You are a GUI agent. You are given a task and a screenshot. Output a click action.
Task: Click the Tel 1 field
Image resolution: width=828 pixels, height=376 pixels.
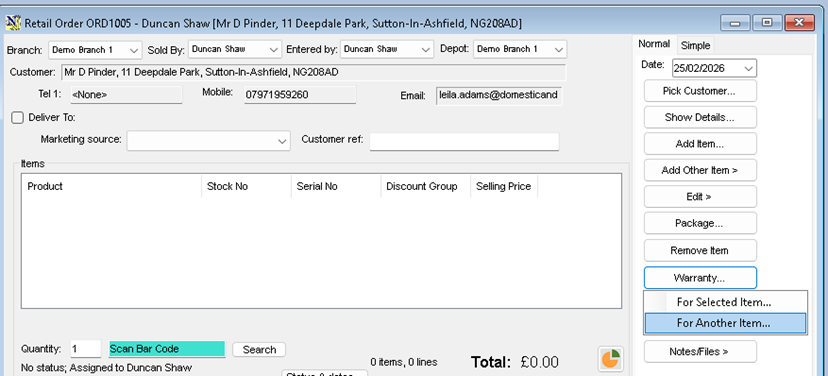pos(126,95)
